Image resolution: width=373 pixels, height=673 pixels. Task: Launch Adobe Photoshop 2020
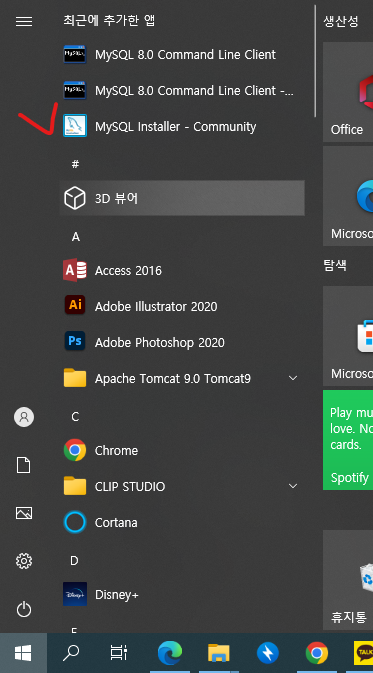coord(182,343)
